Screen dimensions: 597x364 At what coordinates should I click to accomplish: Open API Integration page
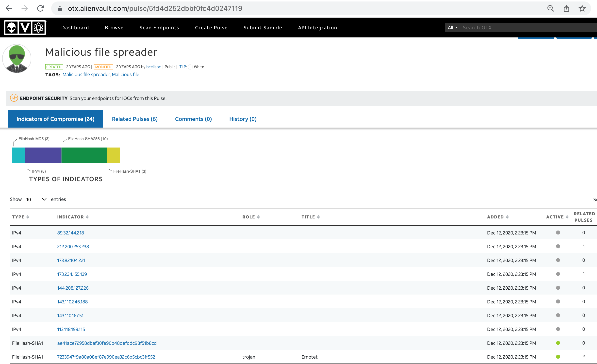pyautogui.click(x=317, y=28)
